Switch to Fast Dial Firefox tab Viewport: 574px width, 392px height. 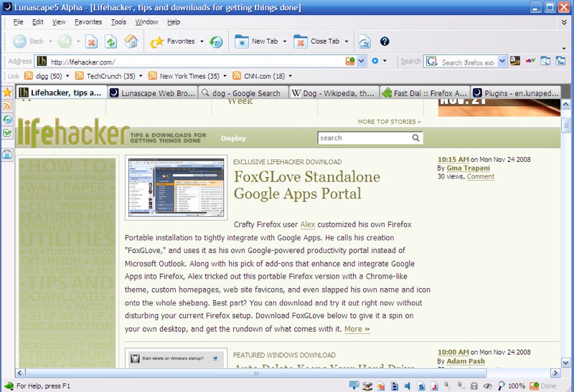[x=425, y=93]
